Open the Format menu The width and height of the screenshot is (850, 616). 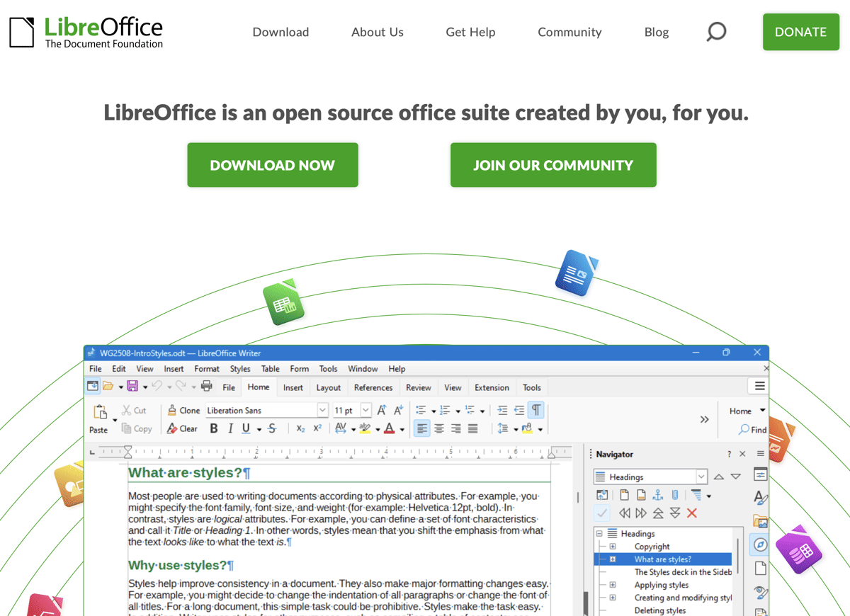206,368
